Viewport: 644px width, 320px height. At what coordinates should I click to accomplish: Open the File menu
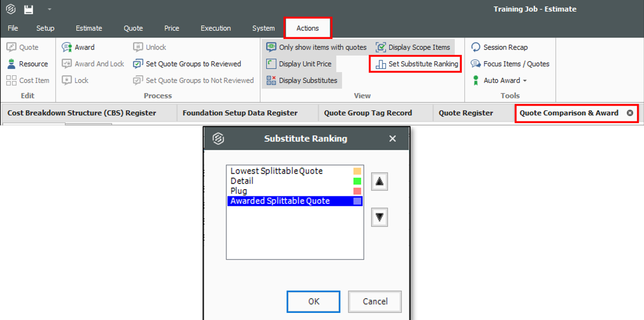coord(13,28)
